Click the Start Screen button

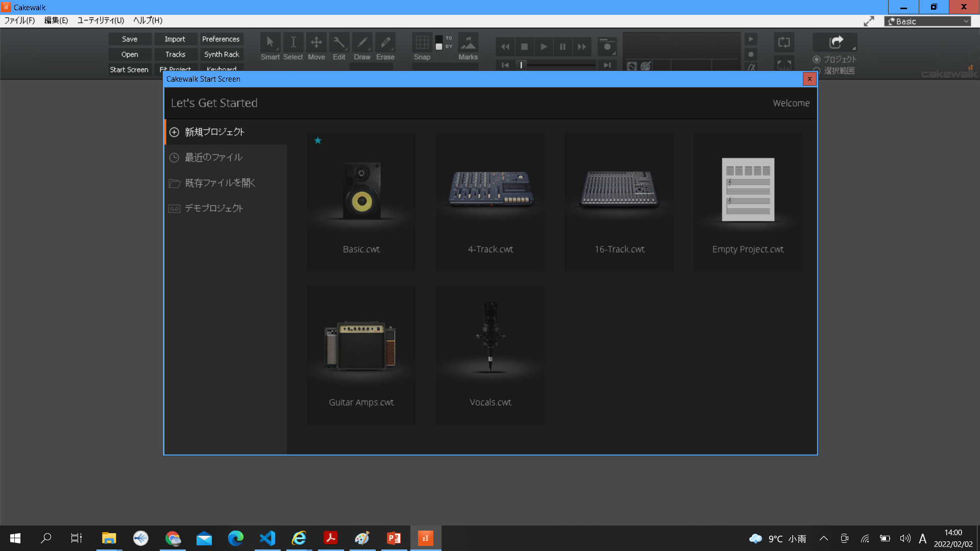click(x=129, y=70)
